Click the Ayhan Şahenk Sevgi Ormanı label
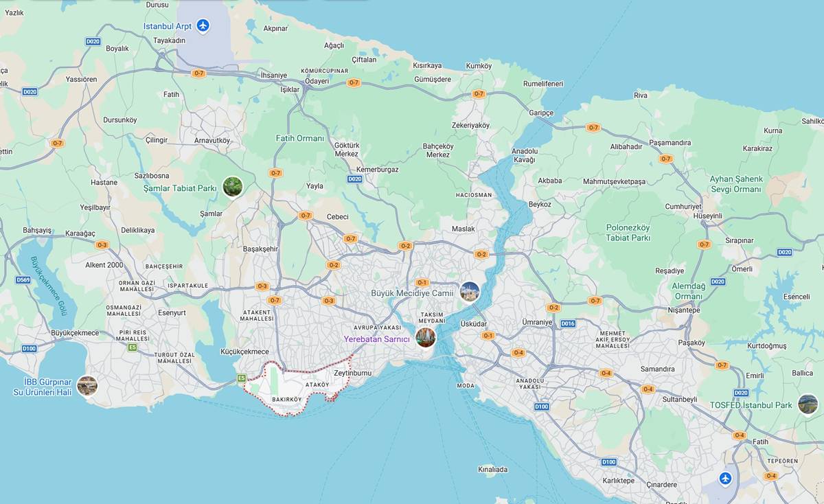Viewport: 824px width, 504px height. click(736, 184)
